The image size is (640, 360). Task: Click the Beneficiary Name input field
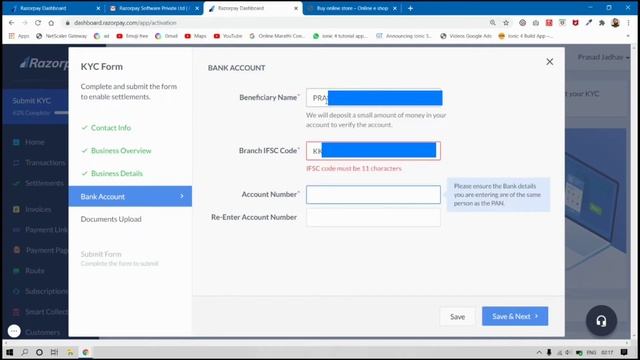(373, 98)
